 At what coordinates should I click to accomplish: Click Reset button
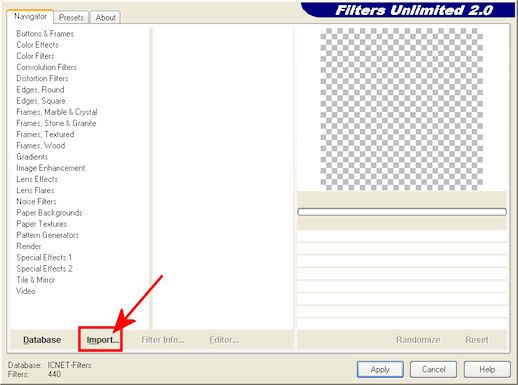coord(477,340)
